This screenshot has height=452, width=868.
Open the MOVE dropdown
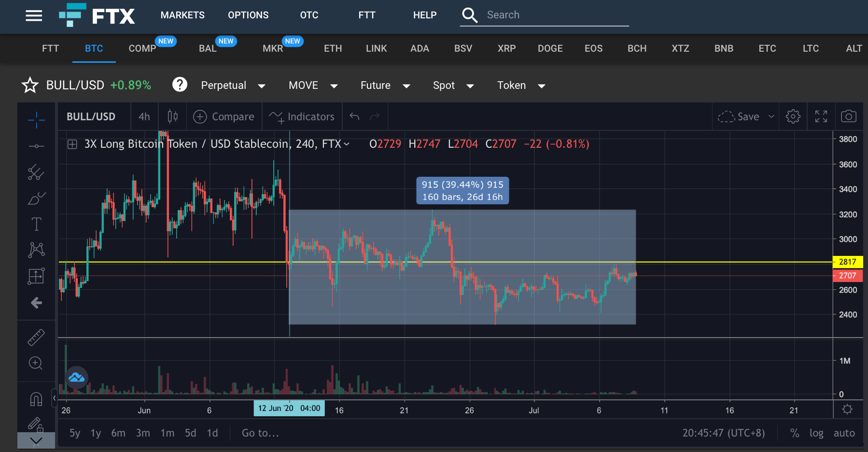pyautogui.click(x=313, y=85)
